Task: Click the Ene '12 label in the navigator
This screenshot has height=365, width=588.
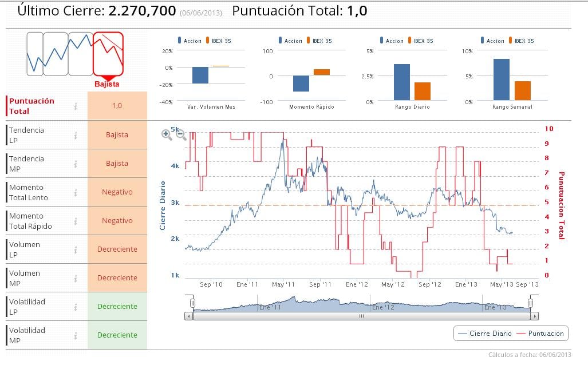Action: [x=383, y=307]
